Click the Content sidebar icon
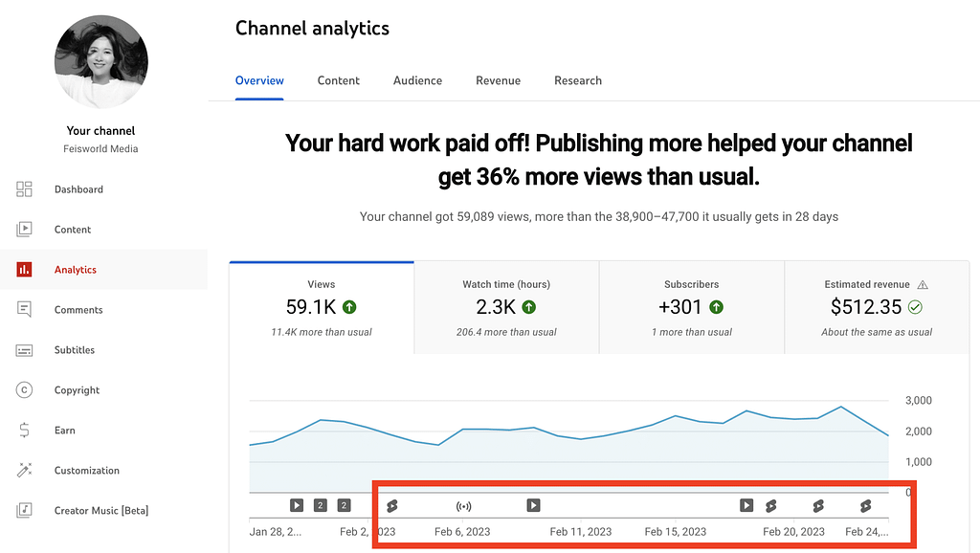 tap(25, 230)
